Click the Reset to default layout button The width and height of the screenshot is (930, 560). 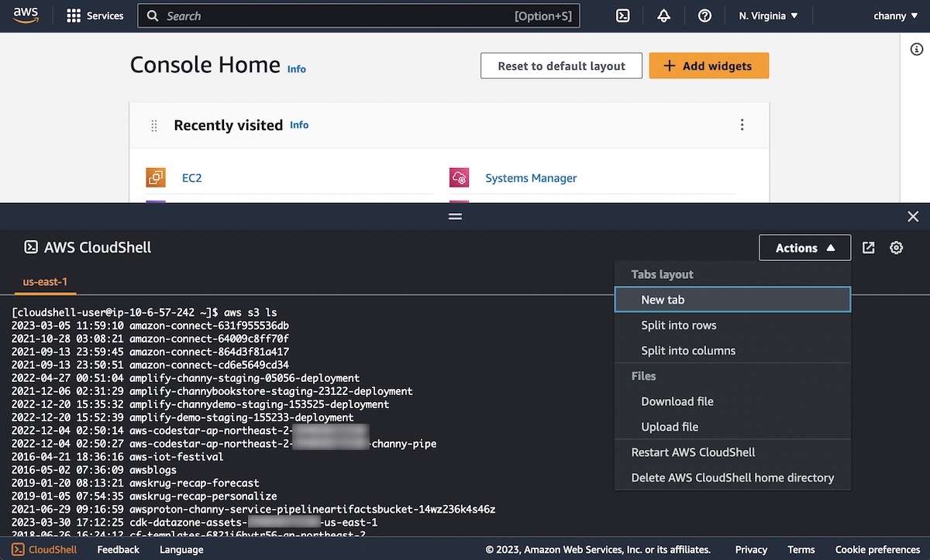561,66
